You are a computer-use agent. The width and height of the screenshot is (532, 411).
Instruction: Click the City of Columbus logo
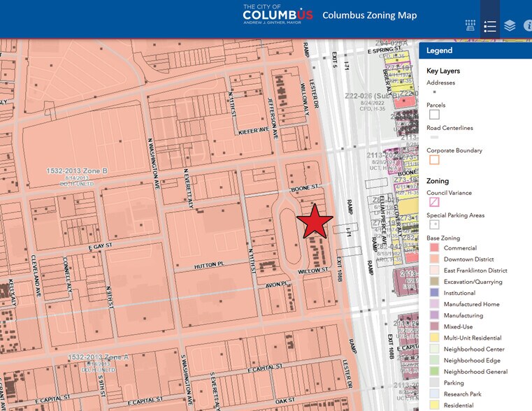[x=278, y=15]
